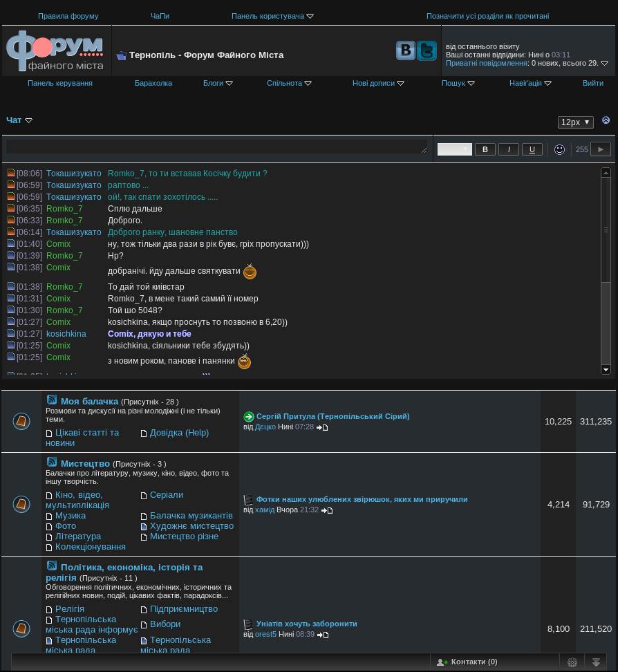Open the chat smiley picker

pos(559,149)
